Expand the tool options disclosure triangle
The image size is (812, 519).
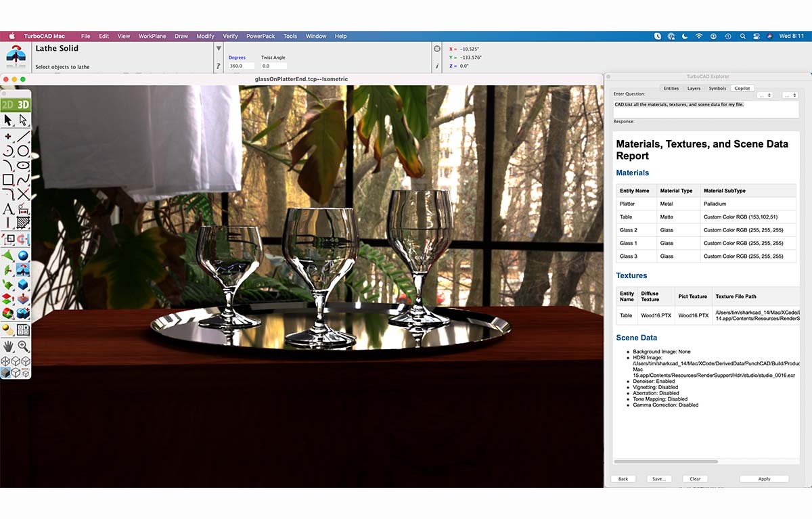click(x=219, y=48)
